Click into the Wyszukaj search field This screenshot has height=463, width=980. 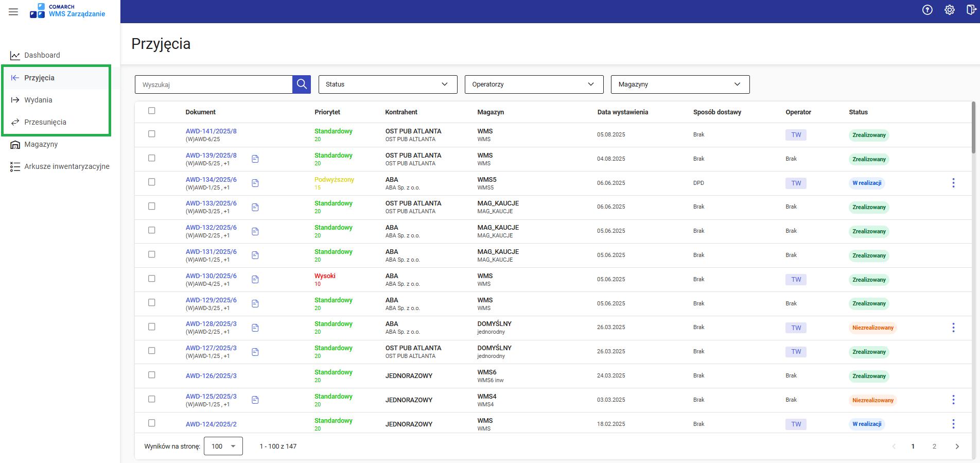coord(214,84)
